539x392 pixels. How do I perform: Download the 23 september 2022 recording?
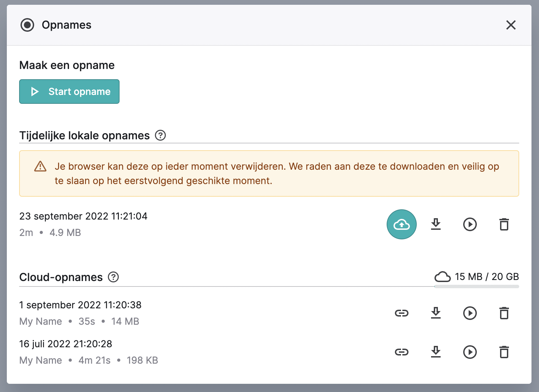point(436,224)
